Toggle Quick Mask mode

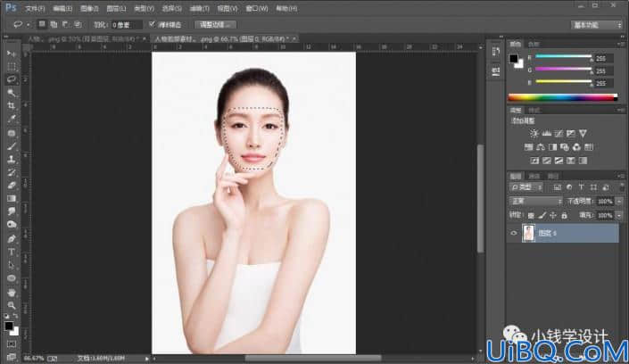tap(12, 344)
